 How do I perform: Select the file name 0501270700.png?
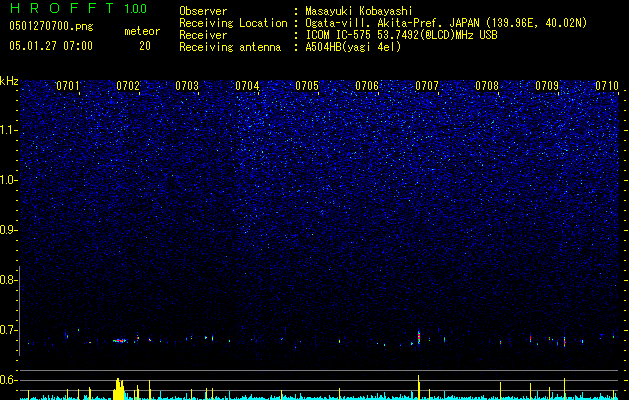click(x=51, y=27)
